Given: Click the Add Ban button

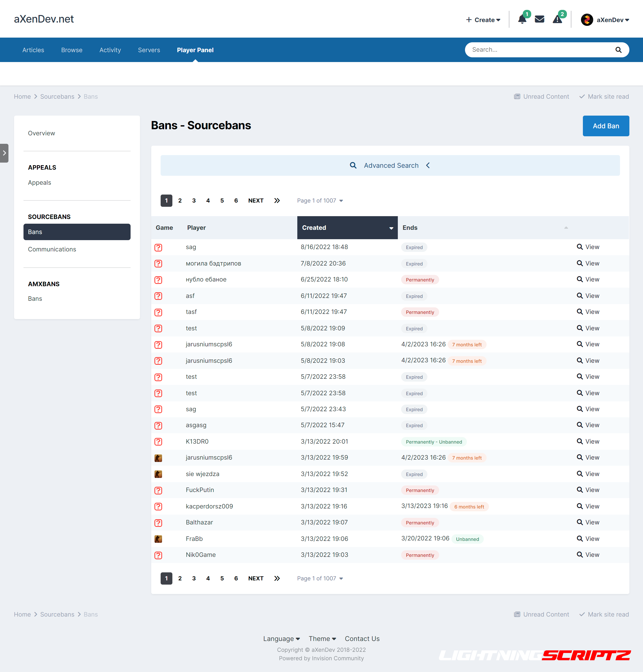Looking at the screenshot, I should point(606,126).
